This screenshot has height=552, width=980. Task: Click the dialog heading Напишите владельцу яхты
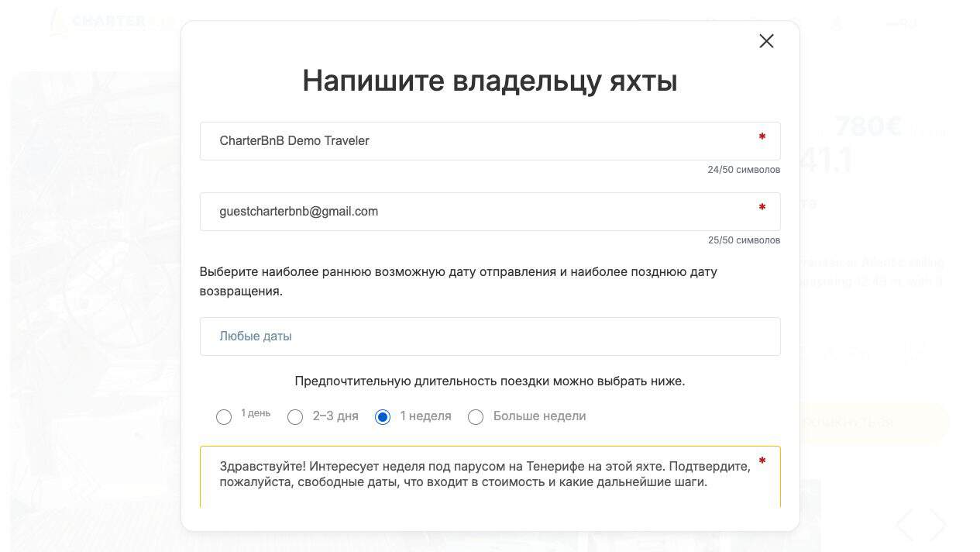coord(490,81)
